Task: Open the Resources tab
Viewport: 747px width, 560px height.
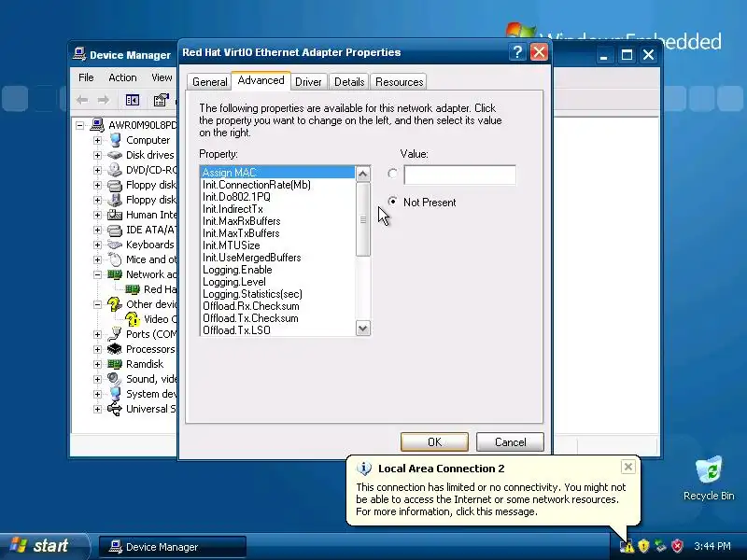Action: click(400, 82)
